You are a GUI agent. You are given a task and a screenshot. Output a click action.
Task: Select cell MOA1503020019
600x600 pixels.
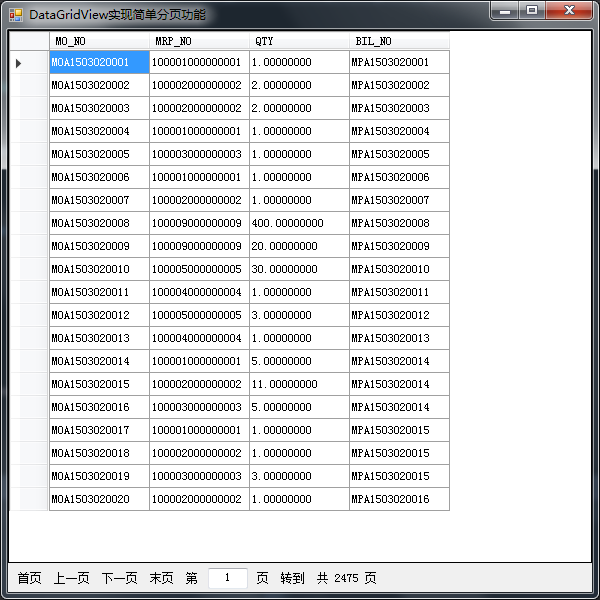click(99, 475)
